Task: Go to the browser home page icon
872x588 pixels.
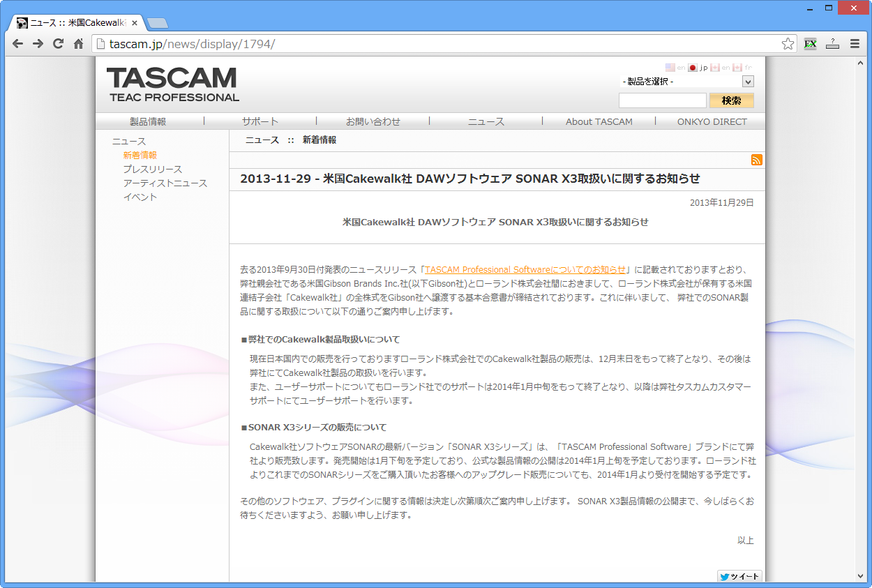Action: click(x=79, y=44)
